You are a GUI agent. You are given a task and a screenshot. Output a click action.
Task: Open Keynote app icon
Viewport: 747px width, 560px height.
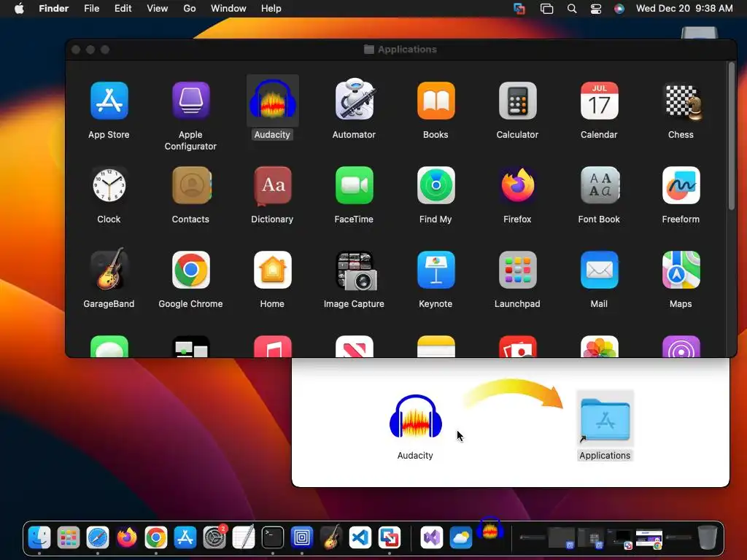[x=436, y=270]
